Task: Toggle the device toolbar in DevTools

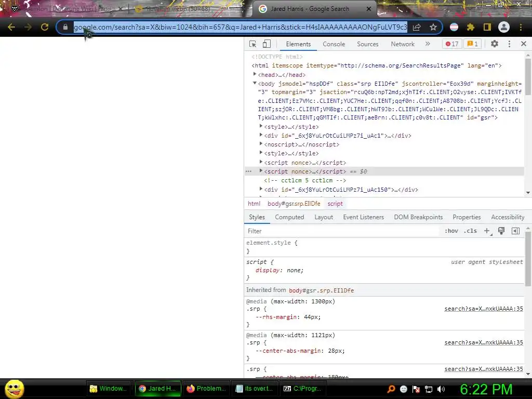Action: [x=267, y=44]
